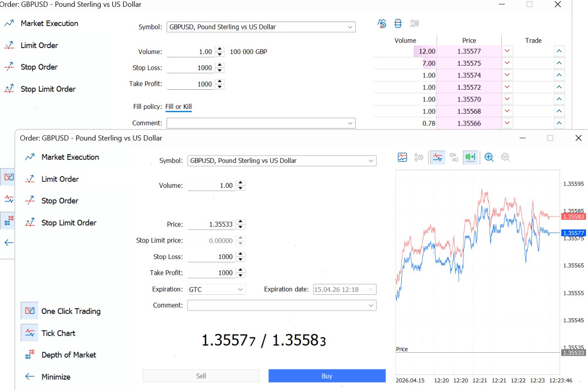
Task: Open the Expiration GTC dropdown
Action: pos(217,289)
